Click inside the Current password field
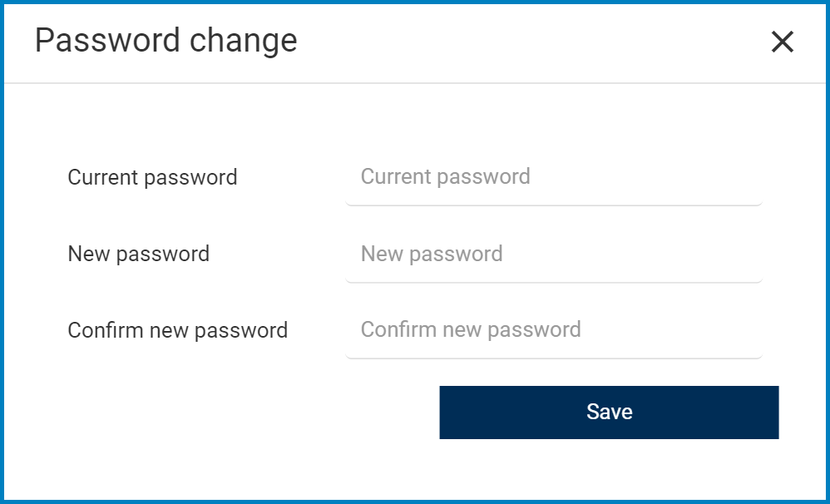The width and height of the screenshot is (830, 504). (x=553, y=176)
